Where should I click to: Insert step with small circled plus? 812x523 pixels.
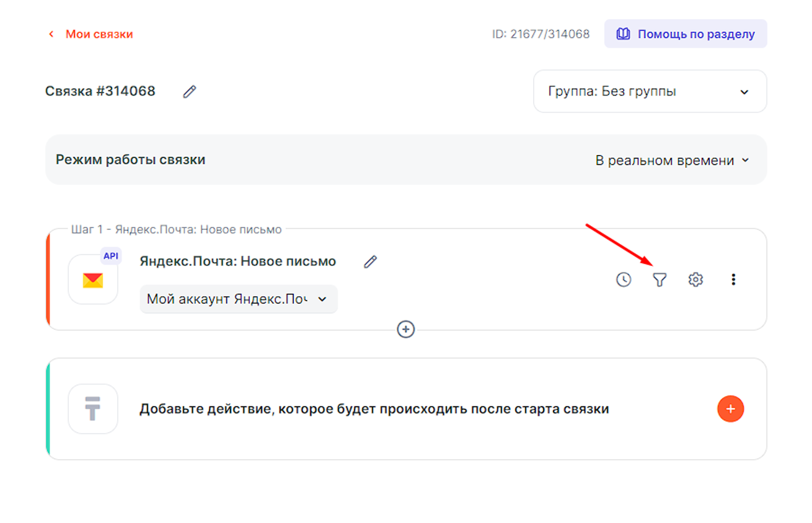(405, 329)
